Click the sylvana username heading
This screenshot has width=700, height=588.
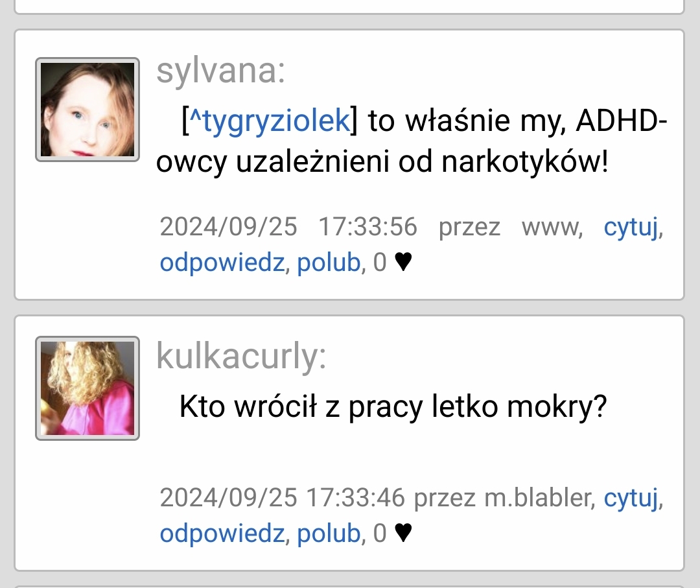[x=220, y=71]
